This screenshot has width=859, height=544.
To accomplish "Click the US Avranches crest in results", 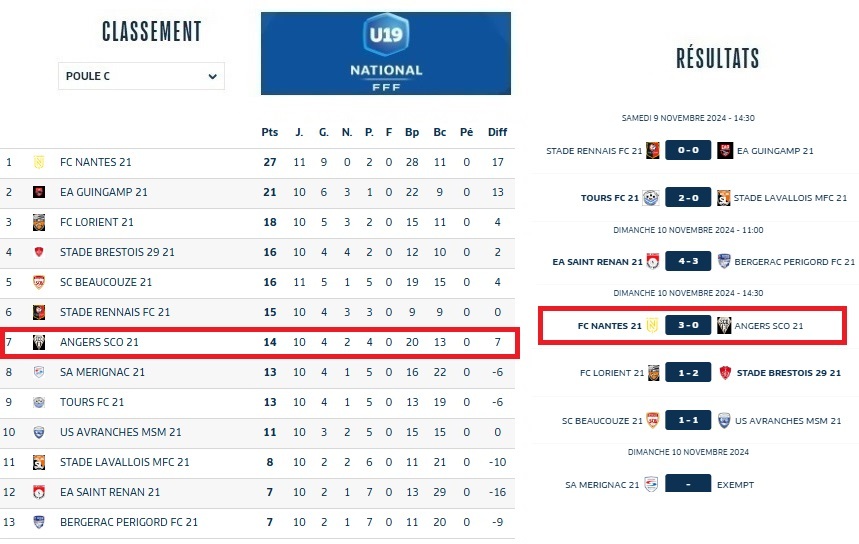I will point(724,421).
